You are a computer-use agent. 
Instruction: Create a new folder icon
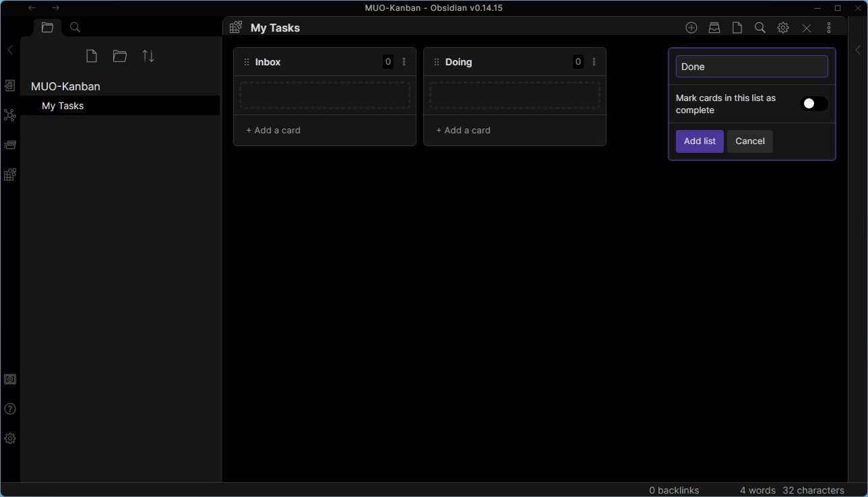120,56
